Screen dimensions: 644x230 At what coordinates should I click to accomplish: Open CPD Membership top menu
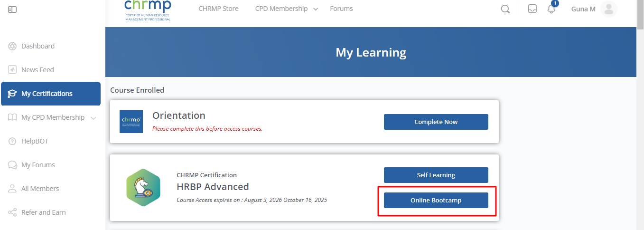(281, 9)
